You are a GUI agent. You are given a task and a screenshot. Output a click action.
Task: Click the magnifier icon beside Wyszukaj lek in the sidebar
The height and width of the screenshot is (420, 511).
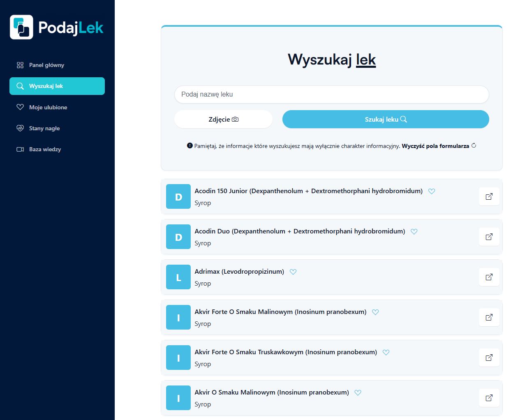point(20,86)
